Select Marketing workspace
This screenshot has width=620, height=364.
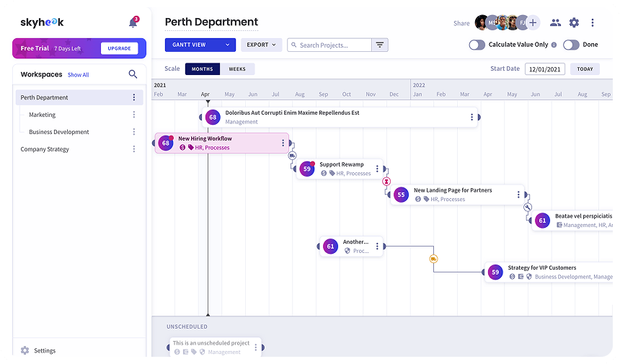[x=43, y=115]
